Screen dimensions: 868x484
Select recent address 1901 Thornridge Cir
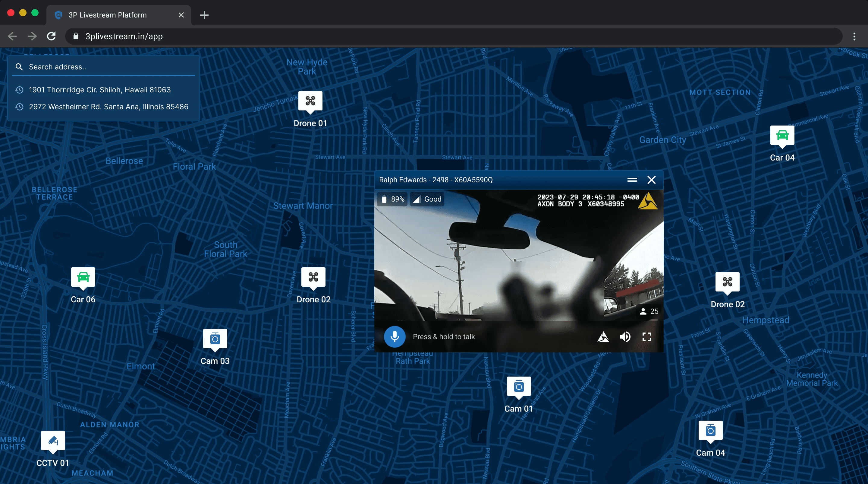click(x=100, y=90)
